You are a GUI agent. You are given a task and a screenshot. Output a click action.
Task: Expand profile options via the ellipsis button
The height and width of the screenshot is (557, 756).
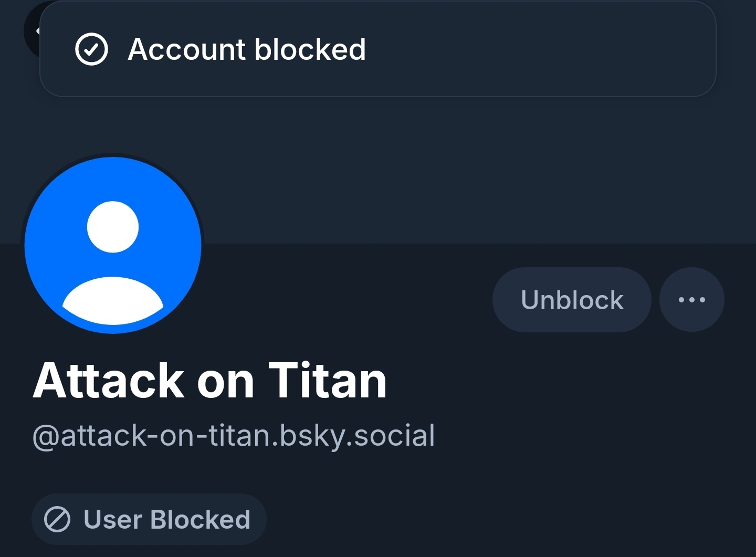(x=691, y=300)
